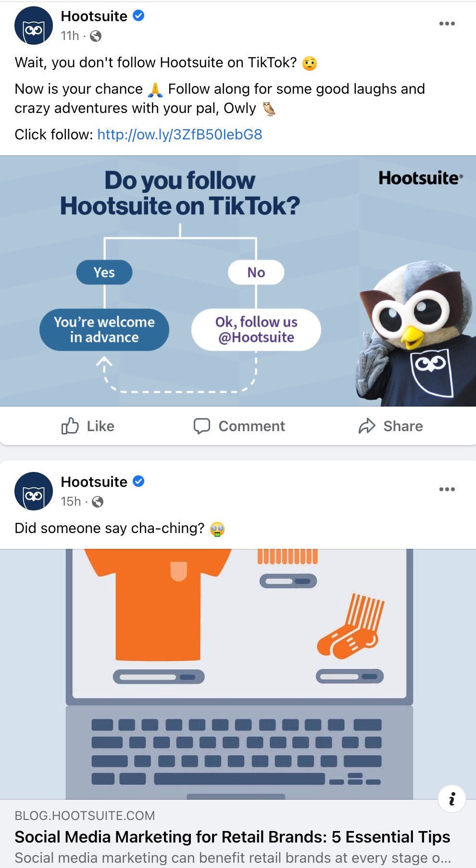The image size is (476, 868).
Task: Tap the BLOG.HOOTSUITE.COM source label
Action: click(85, 816)
